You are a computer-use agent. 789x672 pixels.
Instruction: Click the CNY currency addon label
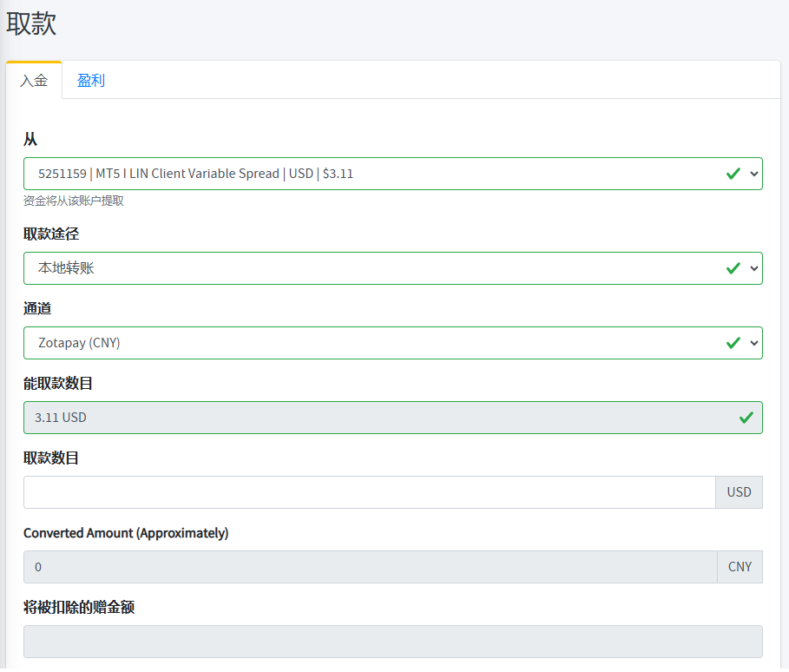pos(740,567)
